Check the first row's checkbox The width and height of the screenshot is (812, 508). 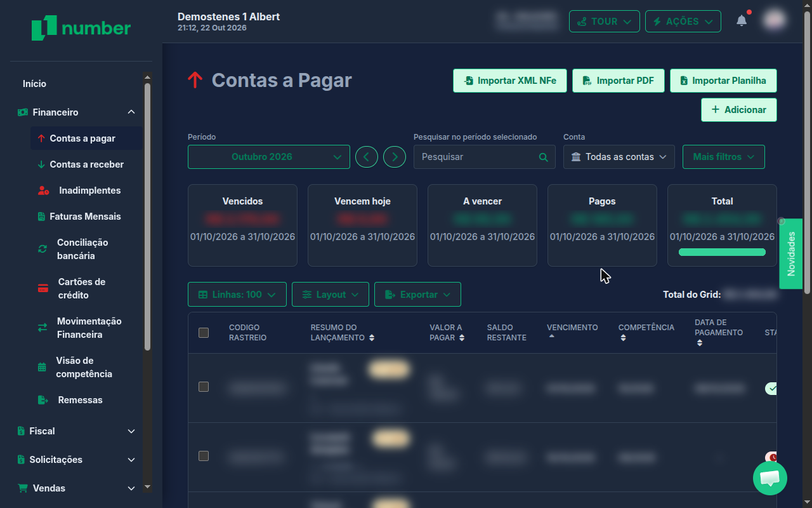coord(204,387)
